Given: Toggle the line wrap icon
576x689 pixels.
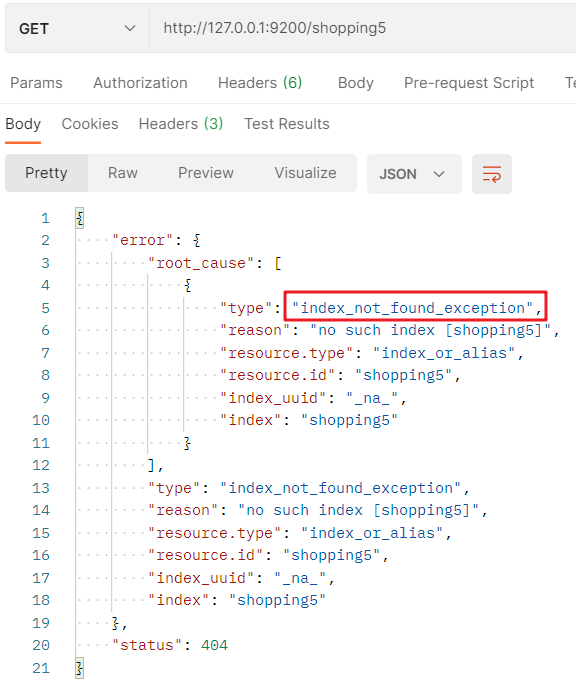Looking at the screenshot, I should 492,174.
